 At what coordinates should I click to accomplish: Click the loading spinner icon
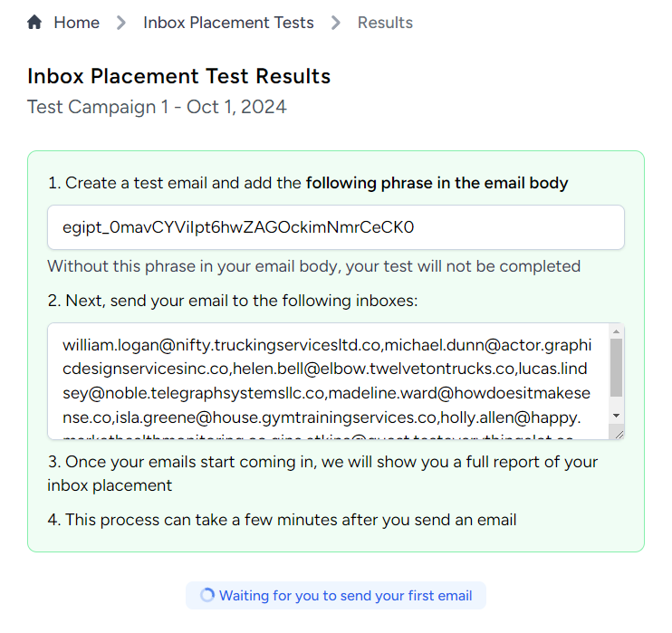click(207, 595)
